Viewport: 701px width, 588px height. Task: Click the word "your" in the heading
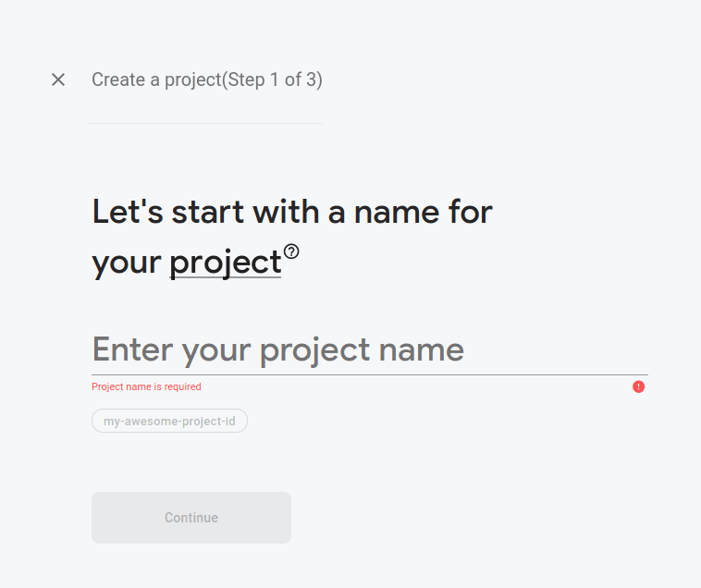tap(127, 263)
